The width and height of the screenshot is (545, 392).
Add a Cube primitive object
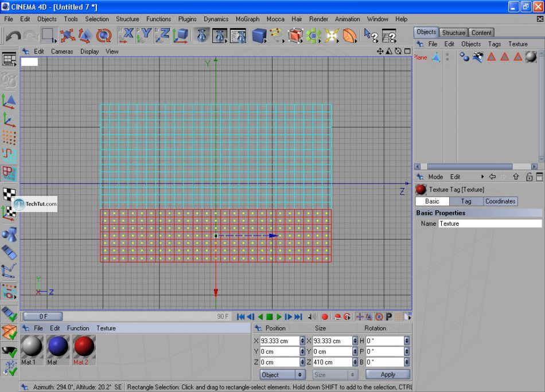click(259, 36)
